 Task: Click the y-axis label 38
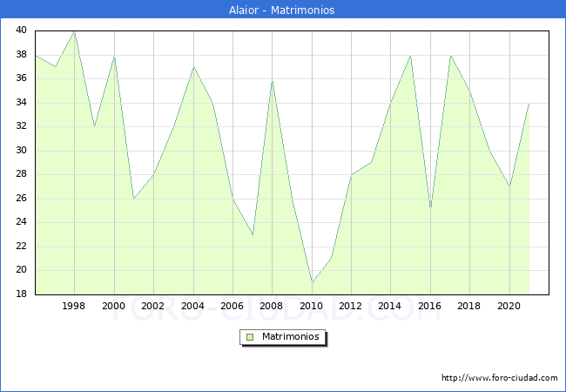(21, 55)
